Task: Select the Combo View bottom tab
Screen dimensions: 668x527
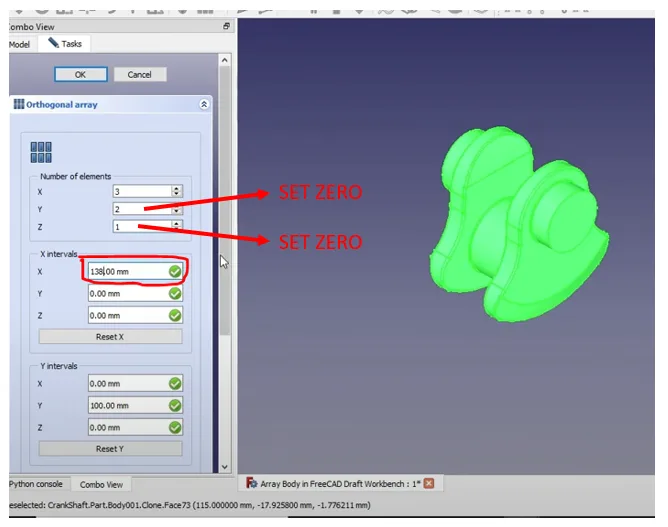Action: pos(101,484)
